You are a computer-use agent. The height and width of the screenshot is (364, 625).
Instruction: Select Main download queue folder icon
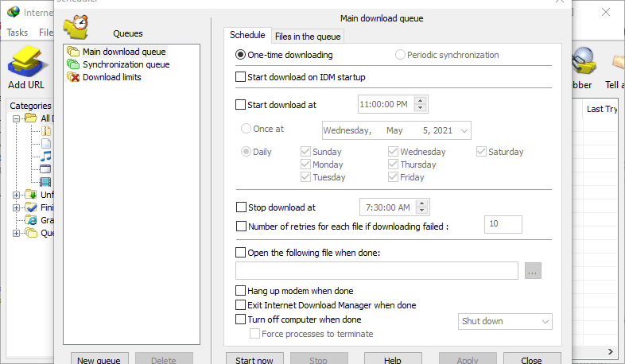[x=73, y=52]
